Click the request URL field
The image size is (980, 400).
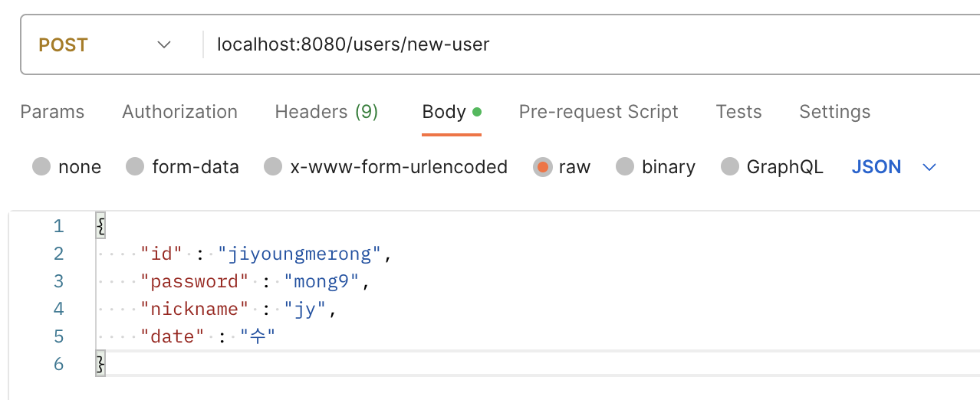tap(592, 45)
